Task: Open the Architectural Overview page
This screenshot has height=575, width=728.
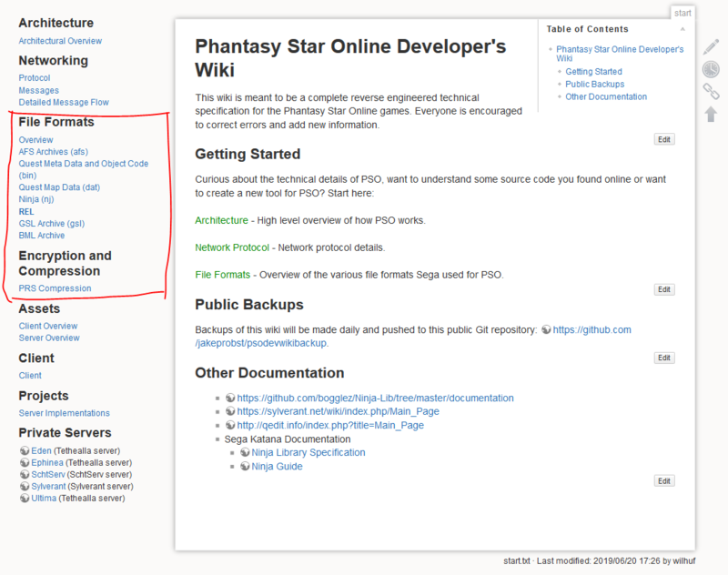Action: (60, 41)
